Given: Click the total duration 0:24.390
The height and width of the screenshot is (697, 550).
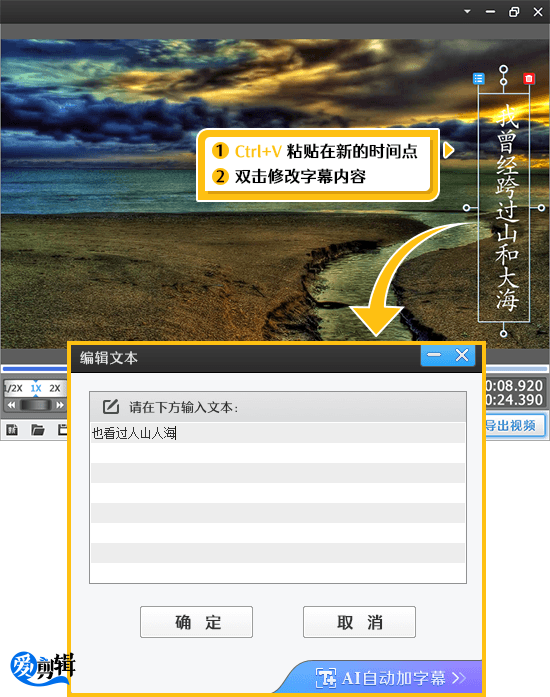Looking at the screenshot, I should 514,400.
